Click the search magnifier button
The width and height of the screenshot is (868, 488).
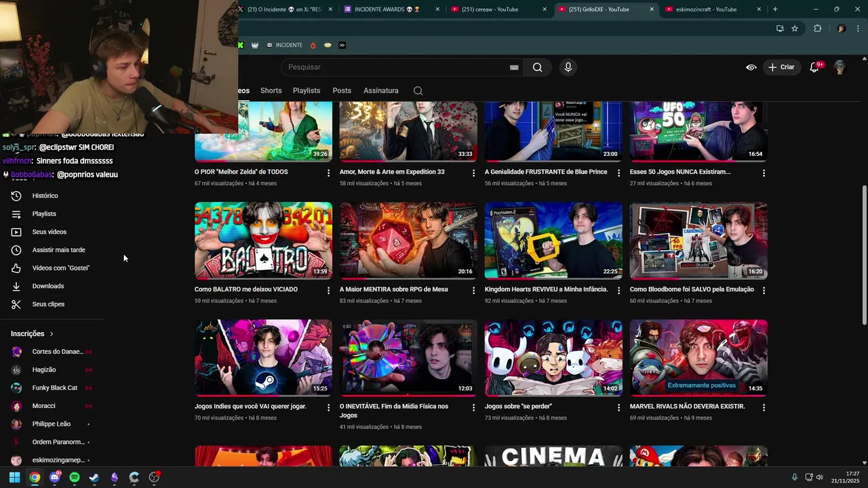(537, 67)
